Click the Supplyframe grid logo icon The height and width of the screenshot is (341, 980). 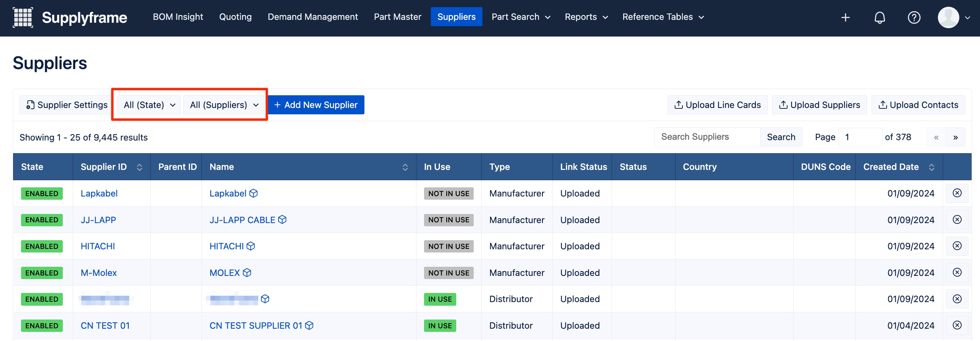tap(23, 17)
